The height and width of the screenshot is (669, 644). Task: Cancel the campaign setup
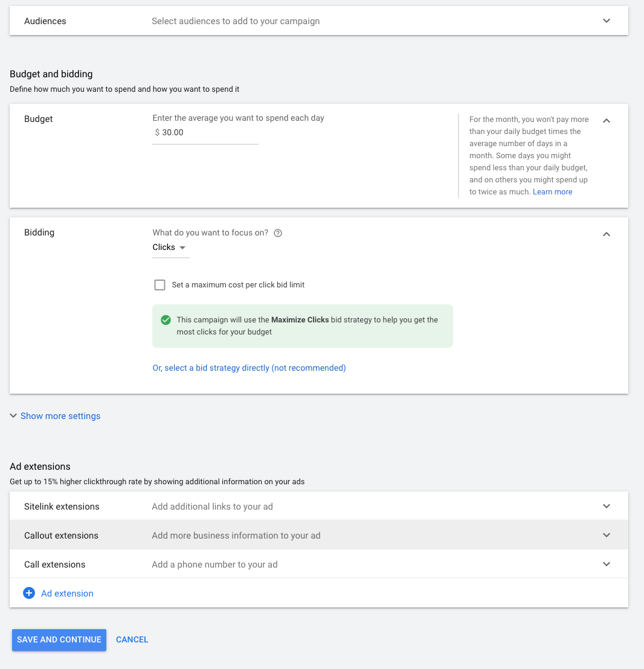click(132, 639)
